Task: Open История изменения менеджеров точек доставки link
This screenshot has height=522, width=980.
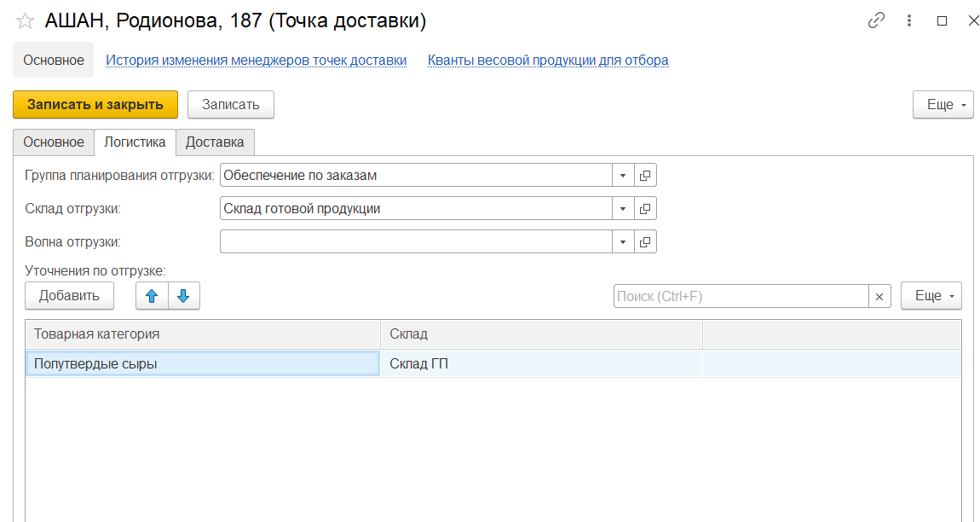Action: coord(256,61)
